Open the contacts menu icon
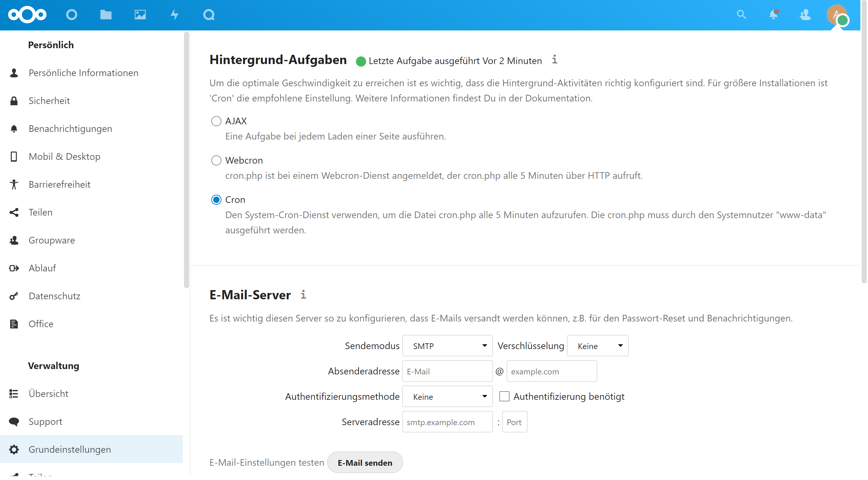 coord(805,15)
